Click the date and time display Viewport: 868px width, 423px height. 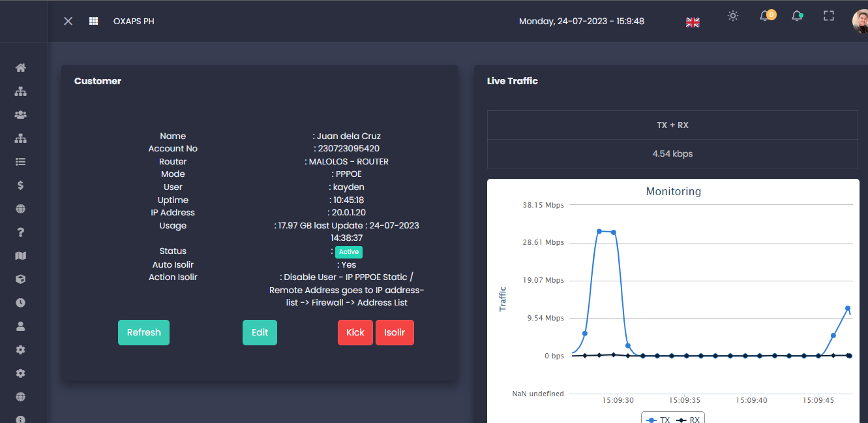tap(582, 21)
